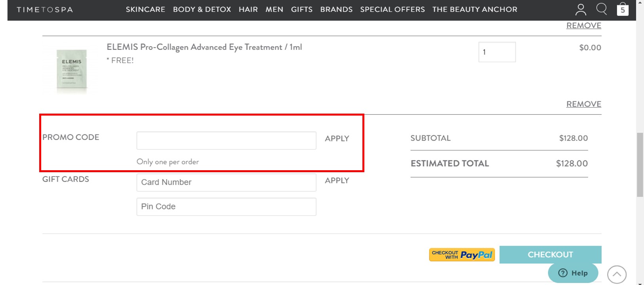The height and width of the screenshot is (285, 644).
Task: Click the ESTIMATED TOTAL label
Action: [450, 163]
